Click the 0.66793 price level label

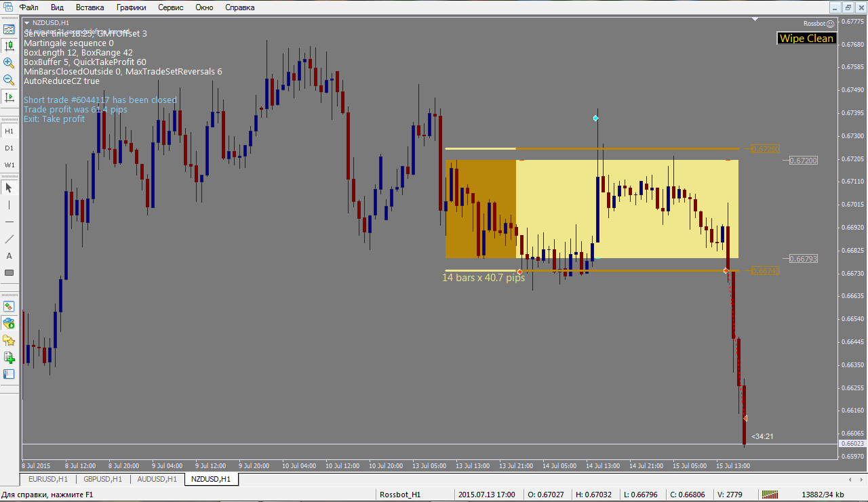click(x=804, y=259)
